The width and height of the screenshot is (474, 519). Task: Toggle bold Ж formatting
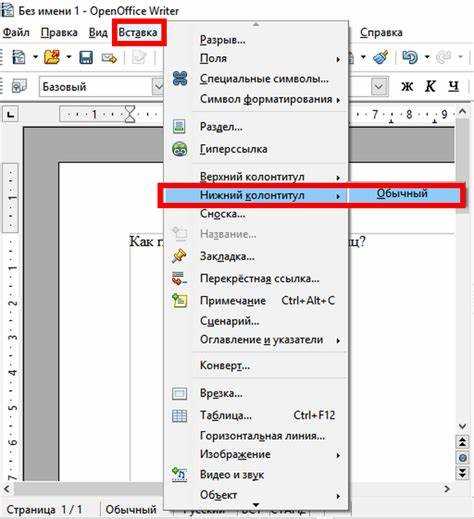[x=407, y=86]
